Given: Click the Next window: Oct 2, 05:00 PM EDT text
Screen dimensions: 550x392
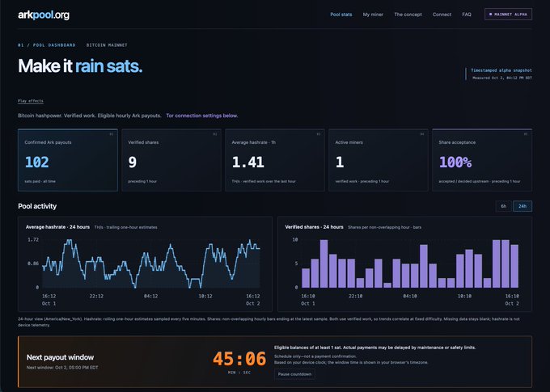Looking at the screenshot, I should pos(62,368).
